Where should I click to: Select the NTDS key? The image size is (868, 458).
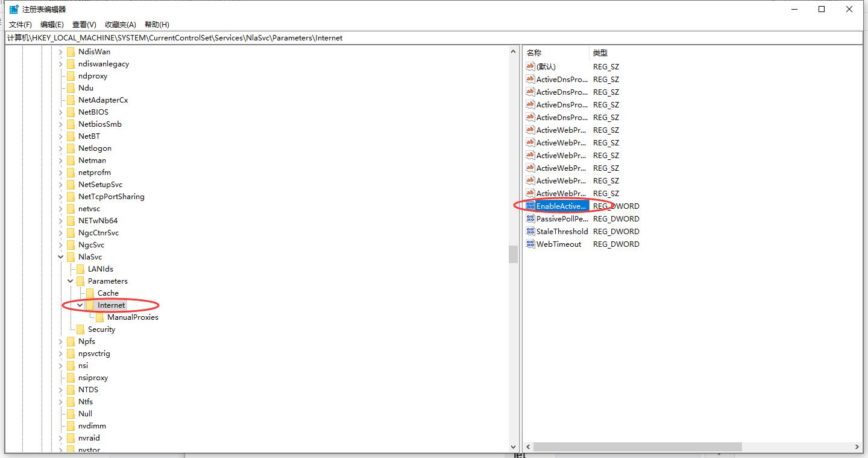pyautogui.click(x=88, y=390)
